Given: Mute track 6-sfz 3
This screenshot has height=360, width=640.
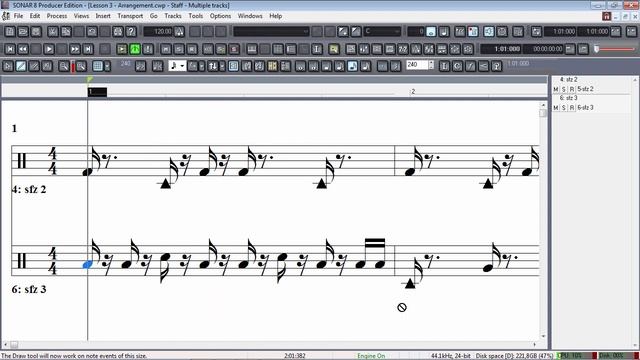Looking at the screenshot, I should click(x=556, y=108).
